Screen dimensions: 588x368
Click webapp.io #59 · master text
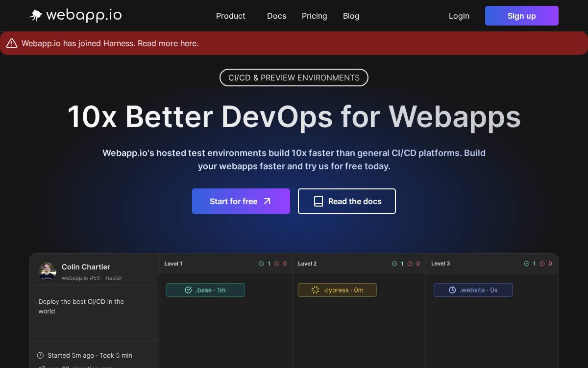[x=92, y=278]
